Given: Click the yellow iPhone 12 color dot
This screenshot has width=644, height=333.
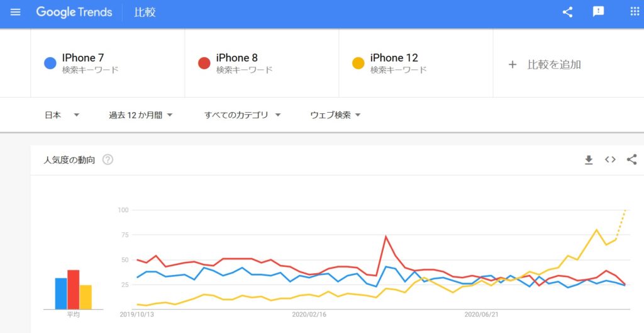Looking at the screenshot, I should pos(358,64).
